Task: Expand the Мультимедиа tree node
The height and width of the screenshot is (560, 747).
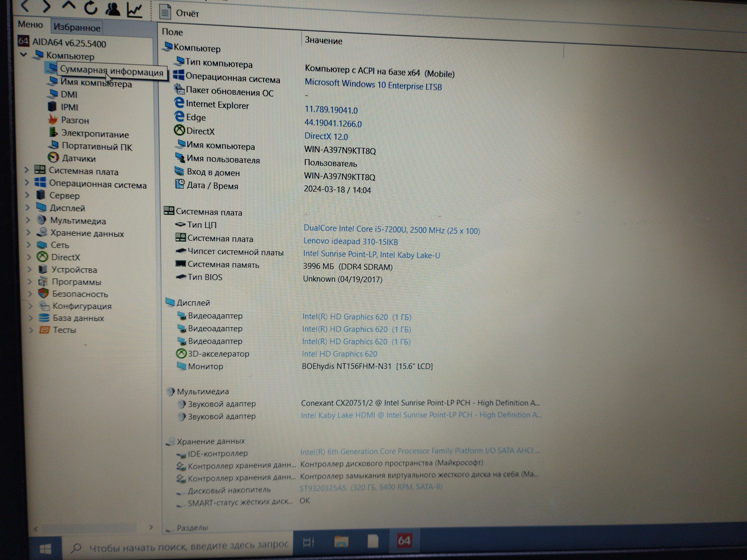Action: [x=28, y=220]
